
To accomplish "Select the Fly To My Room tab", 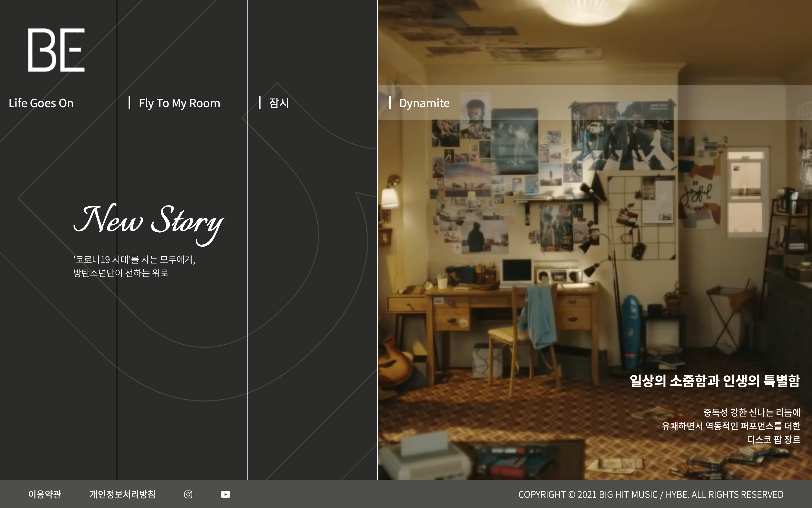I will point(180,103).
